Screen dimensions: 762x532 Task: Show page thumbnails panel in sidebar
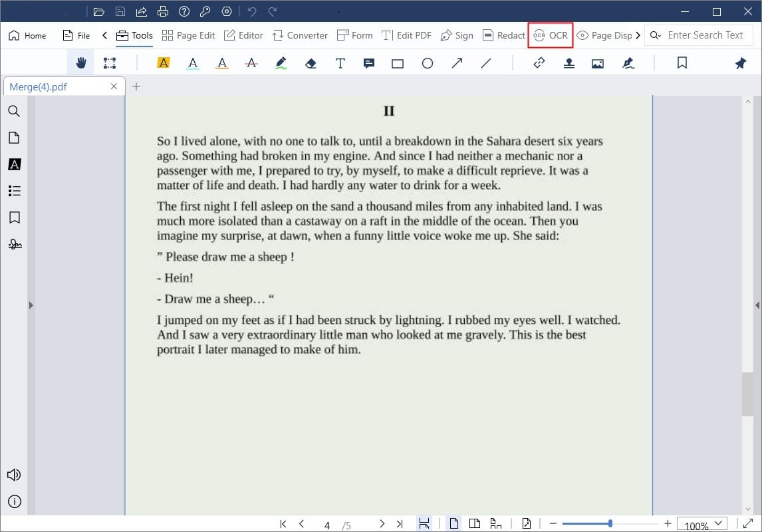tap(14, 138)
